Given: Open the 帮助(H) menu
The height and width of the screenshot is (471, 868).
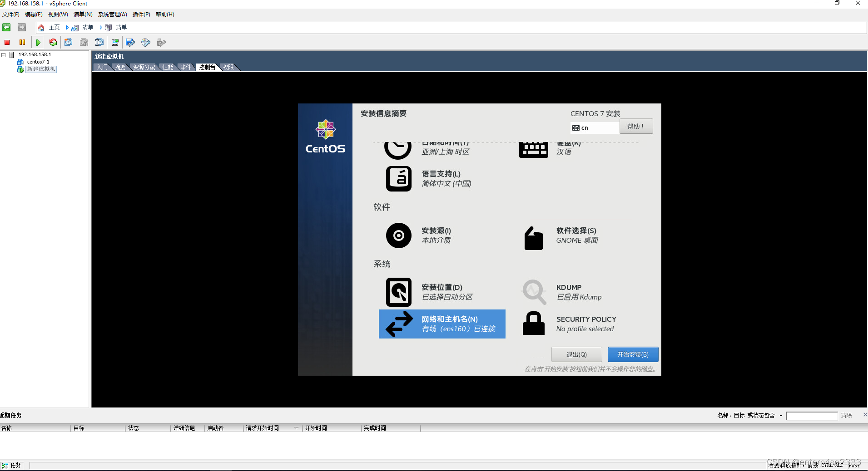Looking at the screenshot, I should tap(165, 15).
